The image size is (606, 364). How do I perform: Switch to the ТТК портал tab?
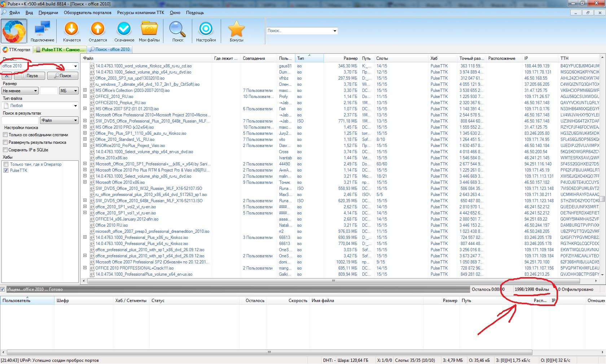[17, 50]
